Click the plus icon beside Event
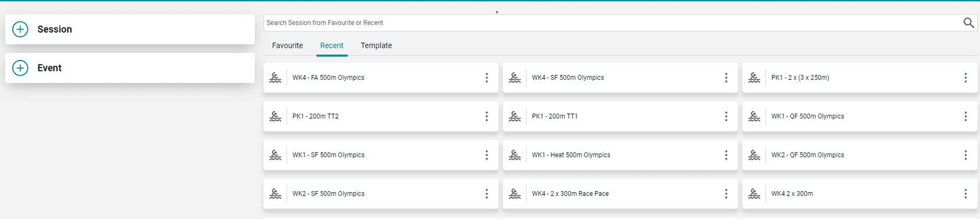Viewport: 980px width, 219px height. [x=20, y=68]
